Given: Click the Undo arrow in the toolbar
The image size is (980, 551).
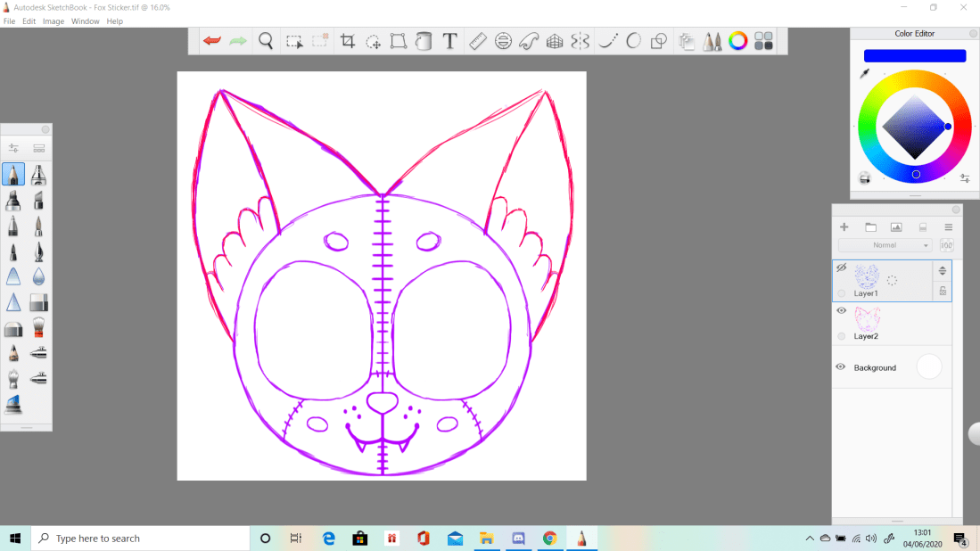Looking at the screenshot, I should (x=212, y=41).
